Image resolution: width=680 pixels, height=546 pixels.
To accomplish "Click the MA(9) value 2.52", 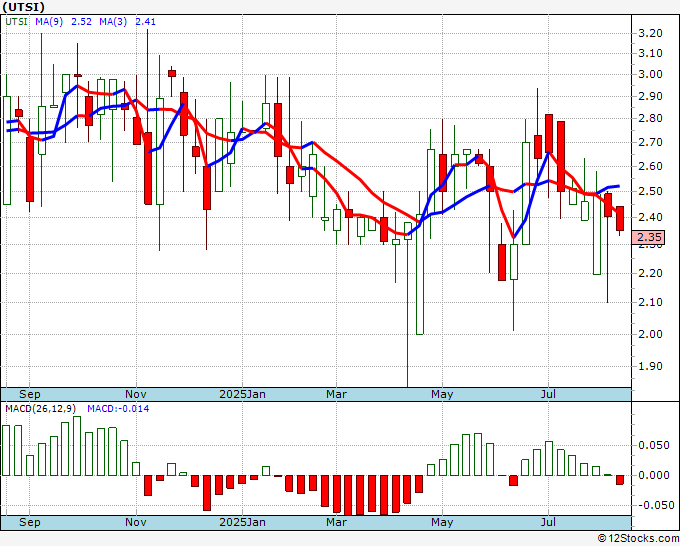I will pos(82,22).
